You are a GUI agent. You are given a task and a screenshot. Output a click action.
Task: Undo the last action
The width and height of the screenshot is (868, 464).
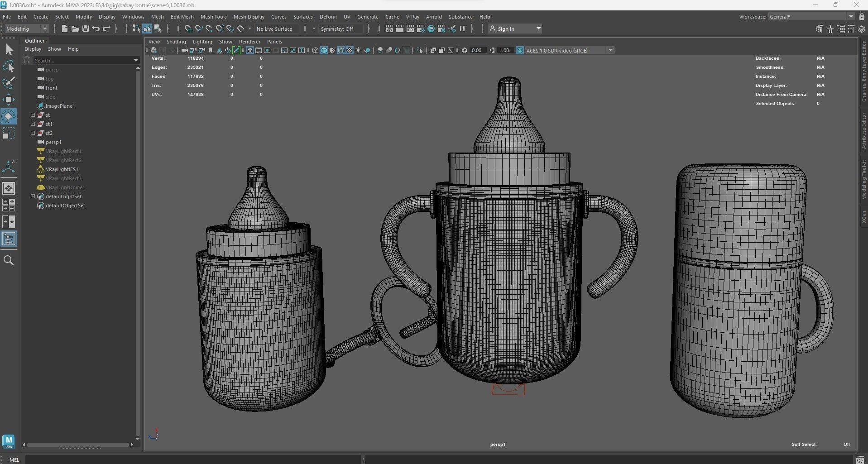[x=96, y=29]
